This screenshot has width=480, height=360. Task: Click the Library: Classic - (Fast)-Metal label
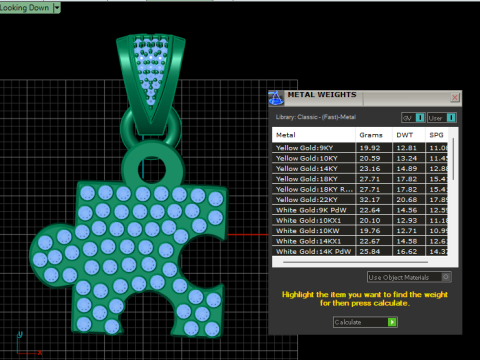tap(316, 117)
